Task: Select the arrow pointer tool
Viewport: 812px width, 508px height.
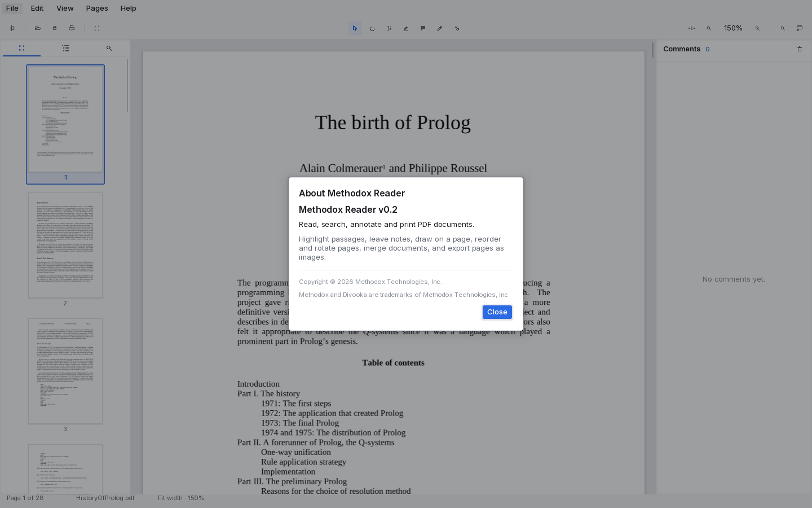Action: (355, 28)
